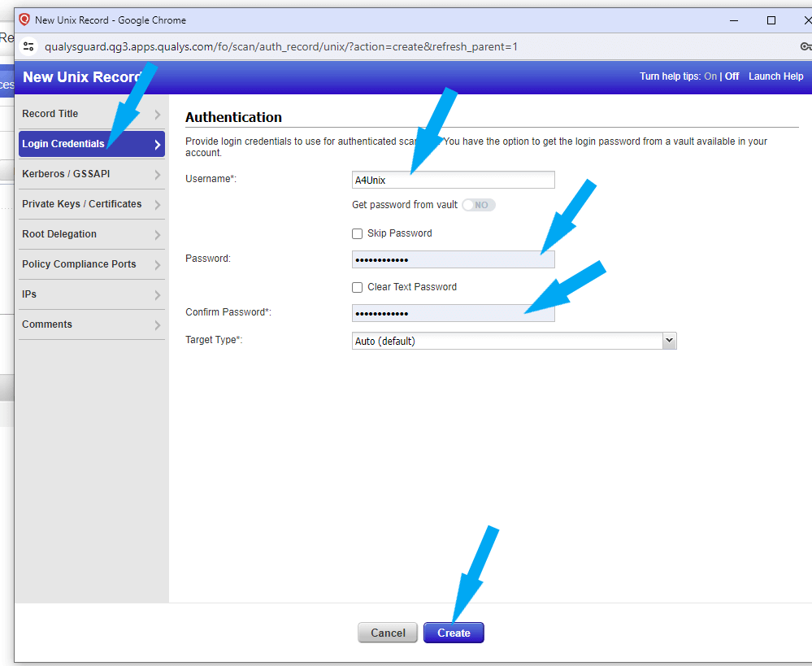Click the browser address bar URL

(281, 46)
